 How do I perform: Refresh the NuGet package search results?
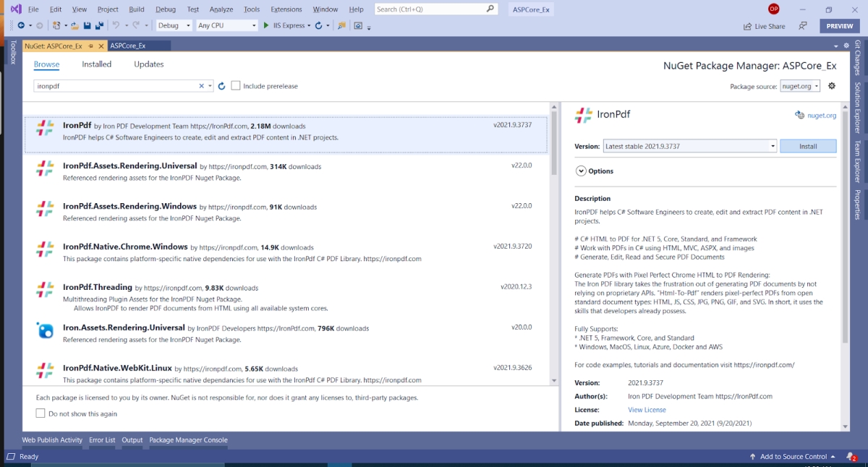tap(222, 86)
